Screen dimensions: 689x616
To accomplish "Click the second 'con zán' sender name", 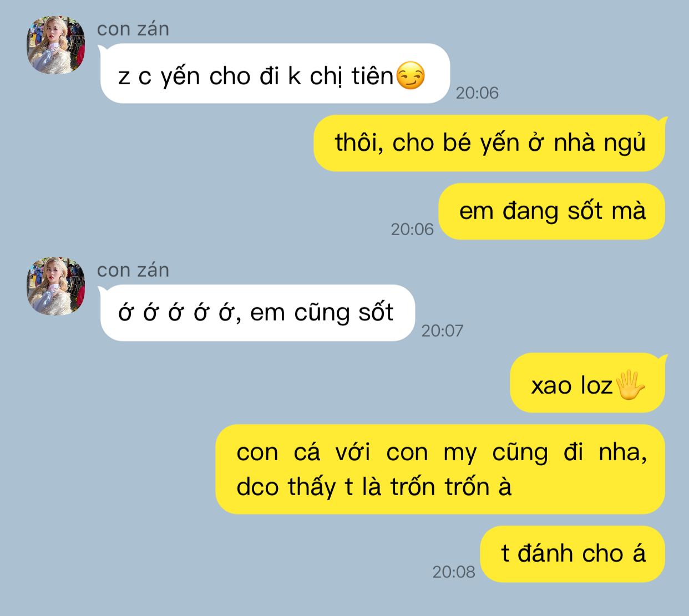I will tap(133, 270).
